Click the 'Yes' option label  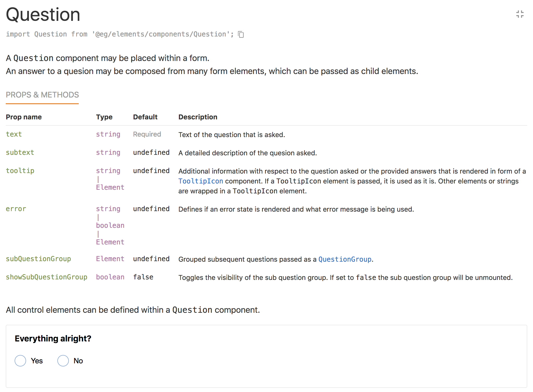(37, 361)
